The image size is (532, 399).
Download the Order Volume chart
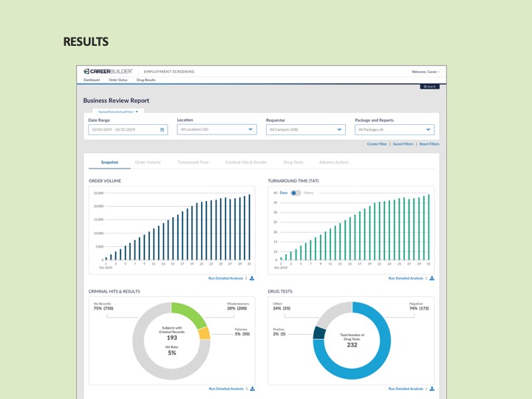[252, 279]
